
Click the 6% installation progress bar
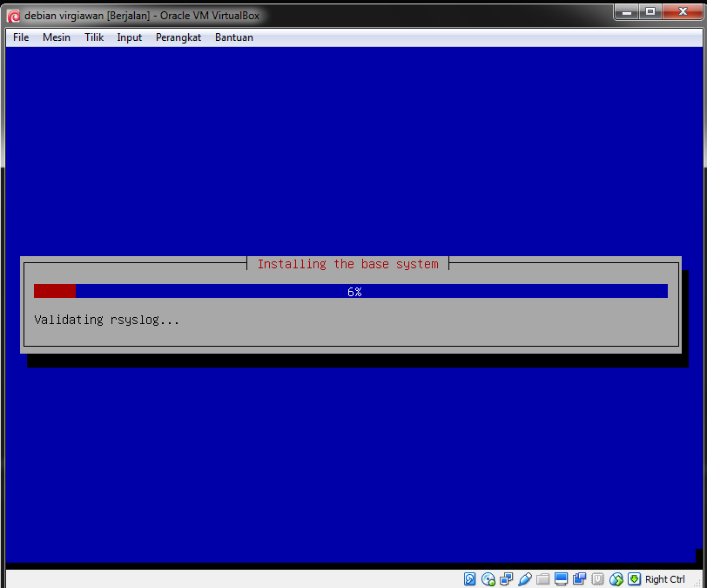[x=351, y=291]
